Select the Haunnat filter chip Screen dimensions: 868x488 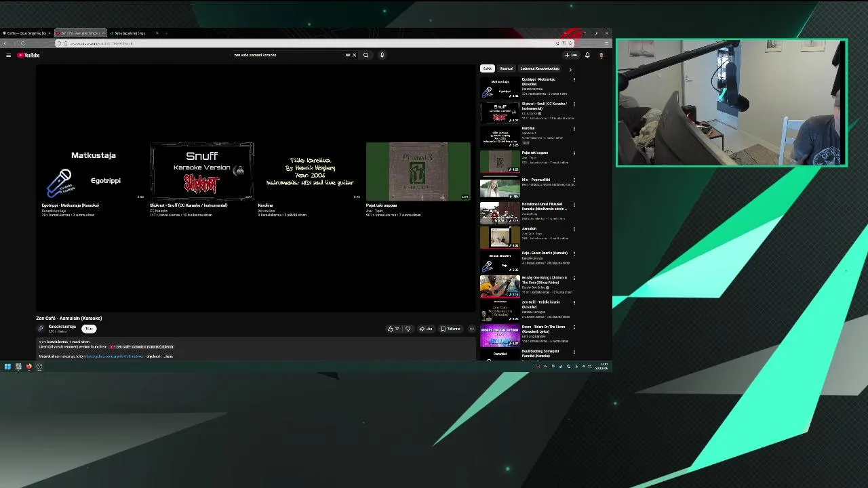pyautogui.click(x=506, y=68)
